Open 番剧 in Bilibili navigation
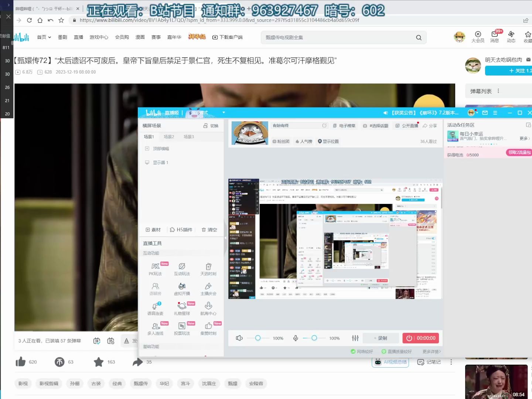 click(62, 37)
